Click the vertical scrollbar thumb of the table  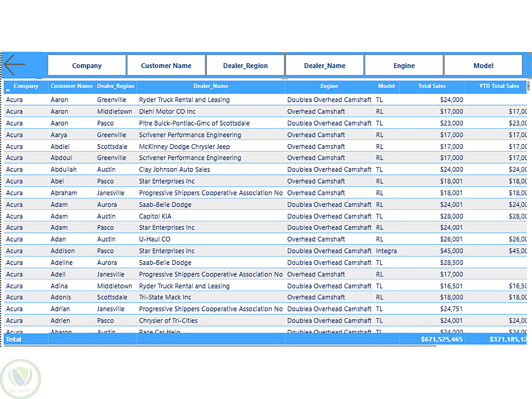[x=528, y=86]
